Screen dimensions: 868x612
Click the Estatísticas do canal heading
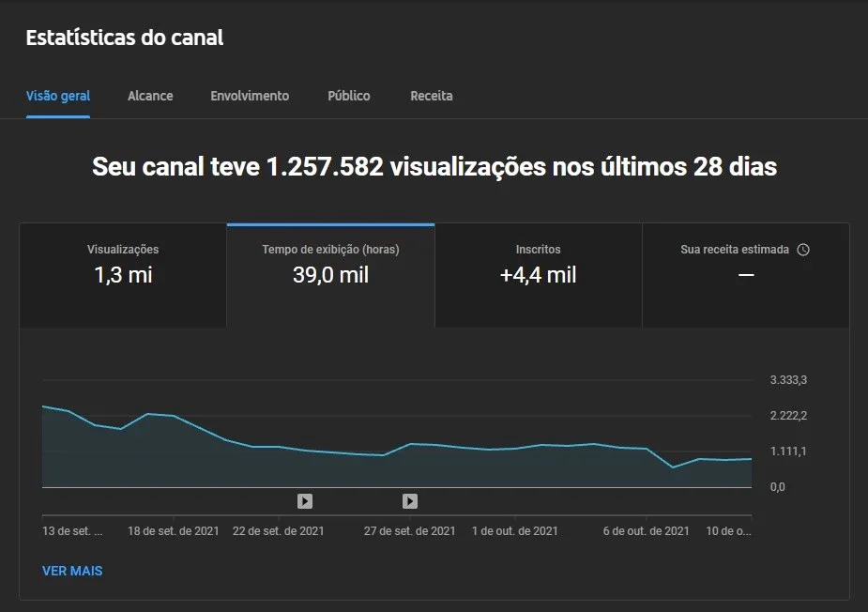(x=125, y=38)
